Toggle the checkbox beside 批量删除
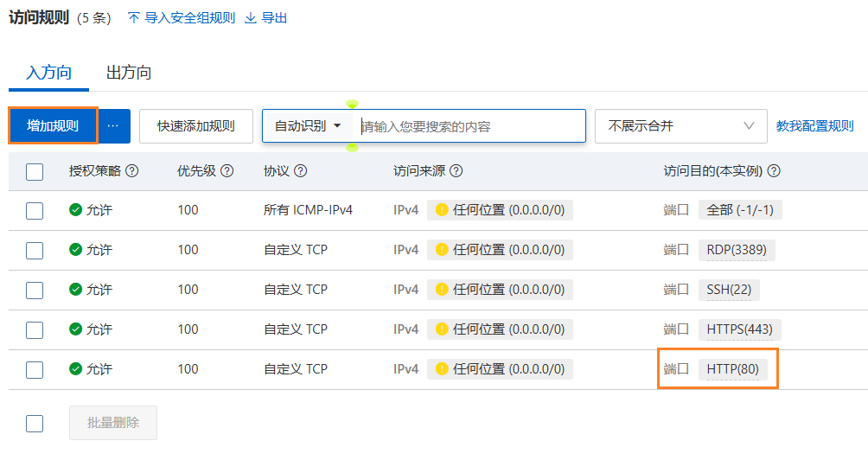868x460 pixels. click(35, 424)
